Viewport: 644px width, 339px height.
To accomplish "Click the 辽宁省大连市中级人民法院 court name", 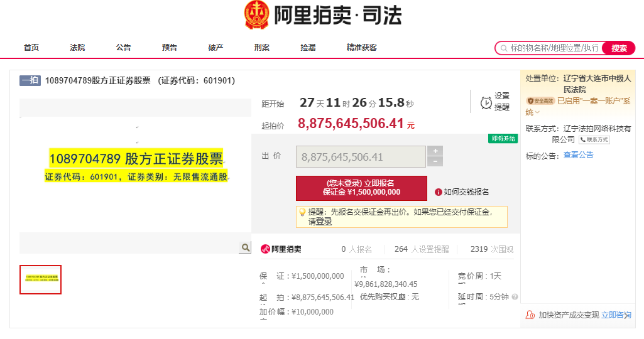I will click(597, 83).
